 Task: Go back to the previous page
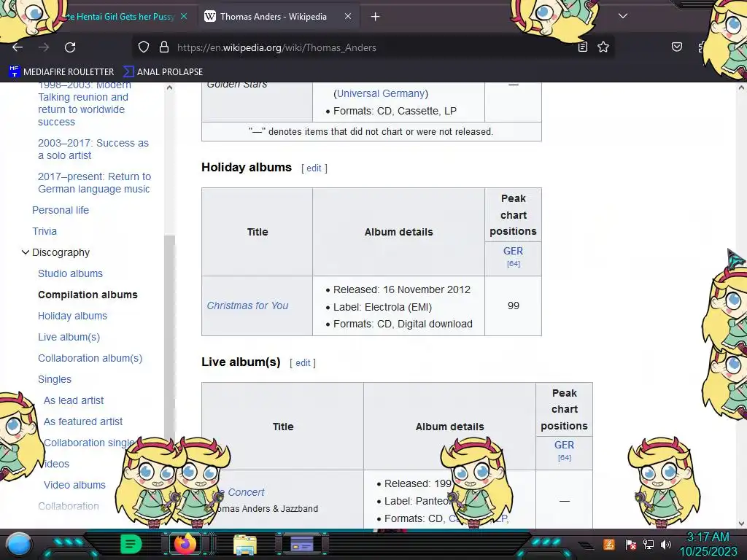pyautogui.click(x=18, y=47)
